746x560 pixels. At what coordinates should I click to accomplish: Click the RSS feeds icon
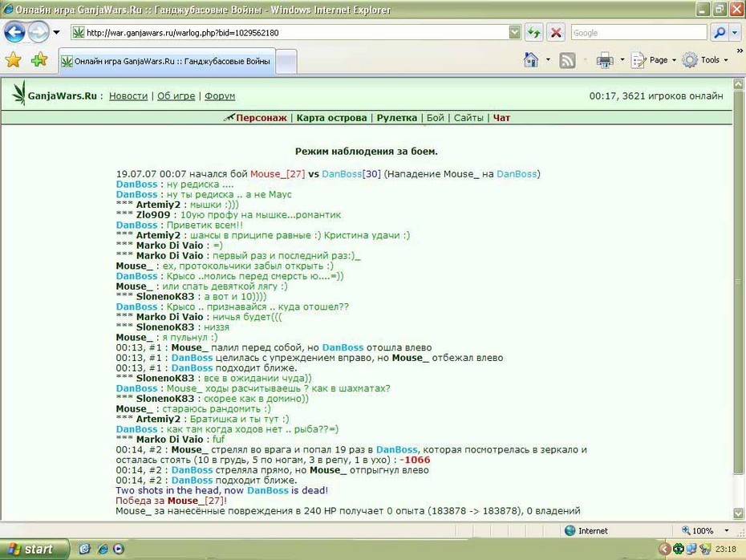click(567, 60)
